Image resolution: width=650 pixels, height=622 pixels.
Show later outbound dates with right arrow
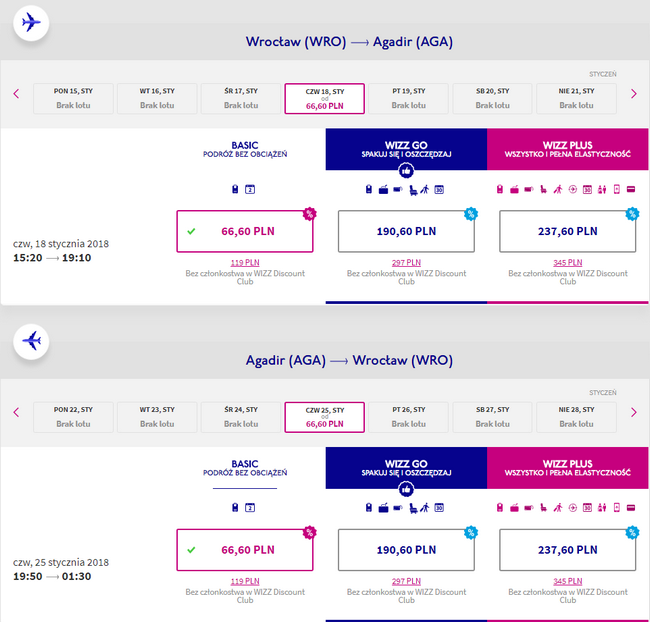click(x=633, y=94)
